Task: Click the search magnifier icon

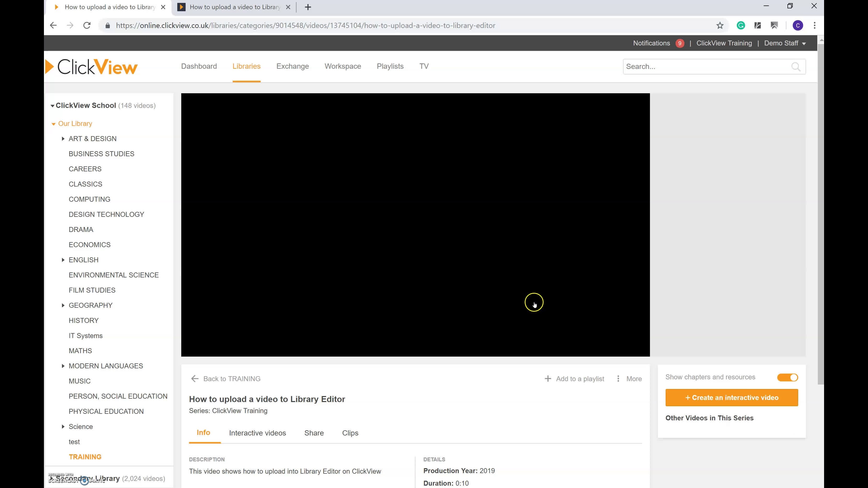Action: pos(796,67)
